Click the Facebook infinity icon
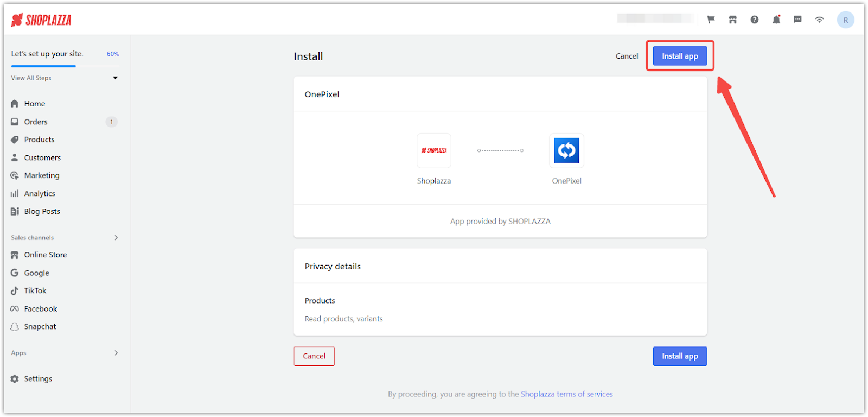This screenshot has width=868, height=417. click(x=15, y=308)
